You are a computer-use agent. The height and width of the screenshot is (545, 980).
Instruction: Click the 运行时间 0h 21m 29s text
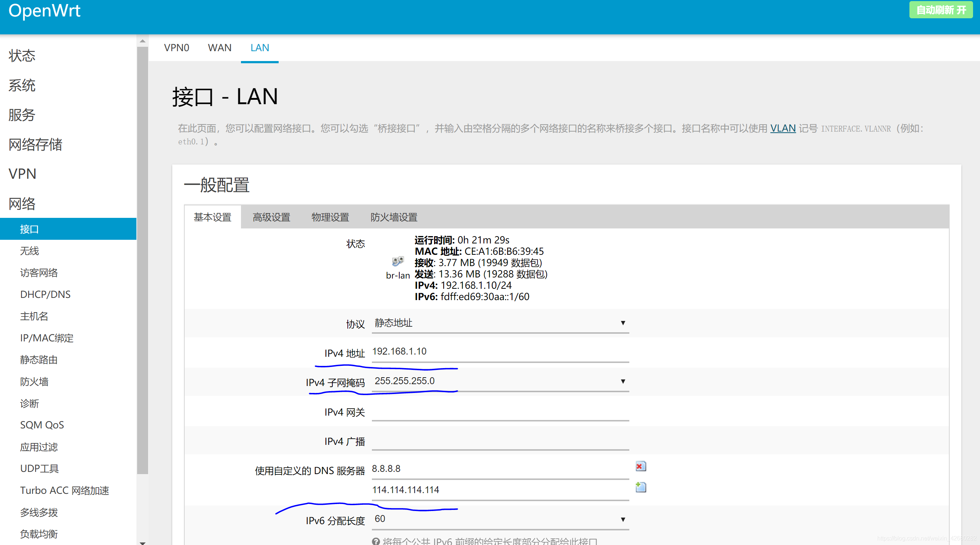(462, 240)
